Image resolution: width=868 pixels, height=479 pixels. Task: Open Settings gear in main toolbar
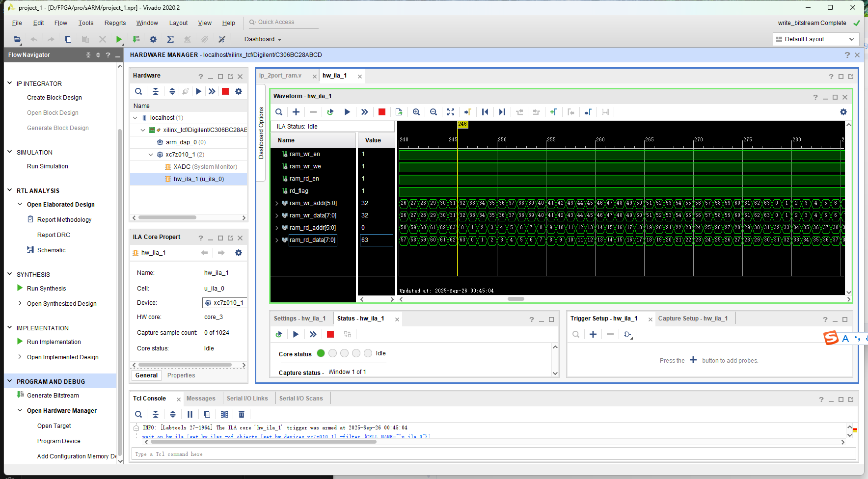[153, 39]
